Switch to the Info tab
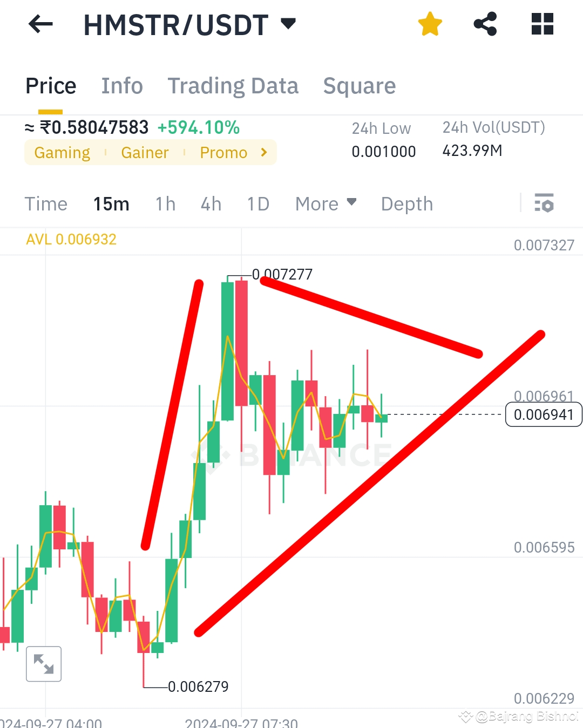583x728 pixels. (122, 86)
